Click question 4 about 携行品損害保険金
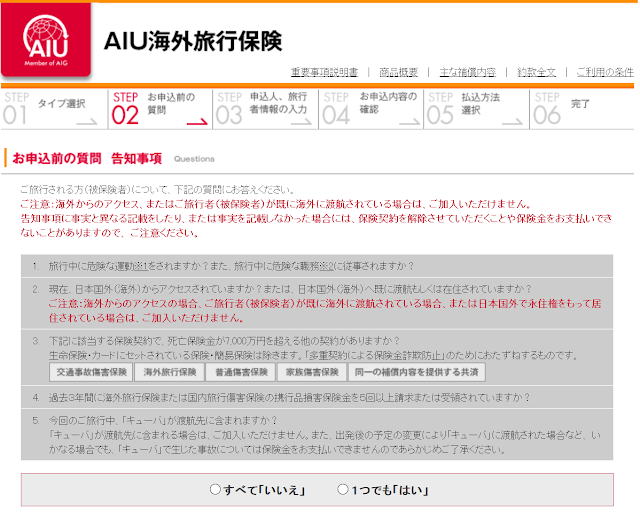Viewport: 640px width, 525px height. 317,397
